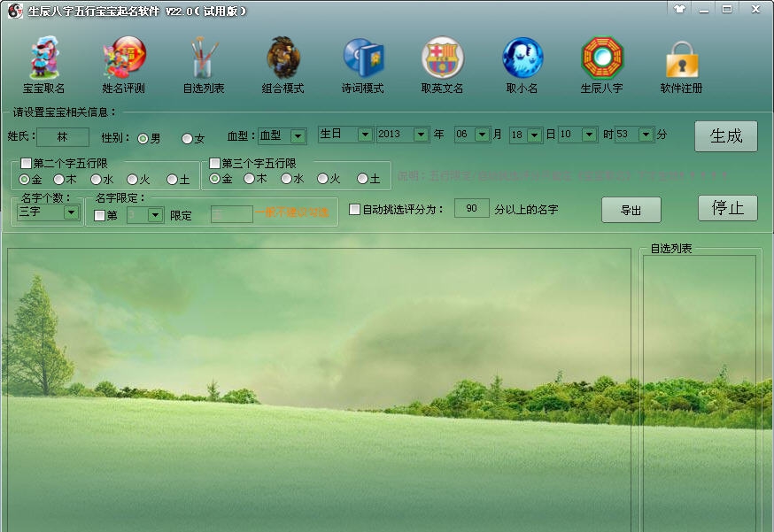Switch to 诗词模式 poetry mode
The height and width of the screenshot is (532, 774).
[x=363, y=62]
